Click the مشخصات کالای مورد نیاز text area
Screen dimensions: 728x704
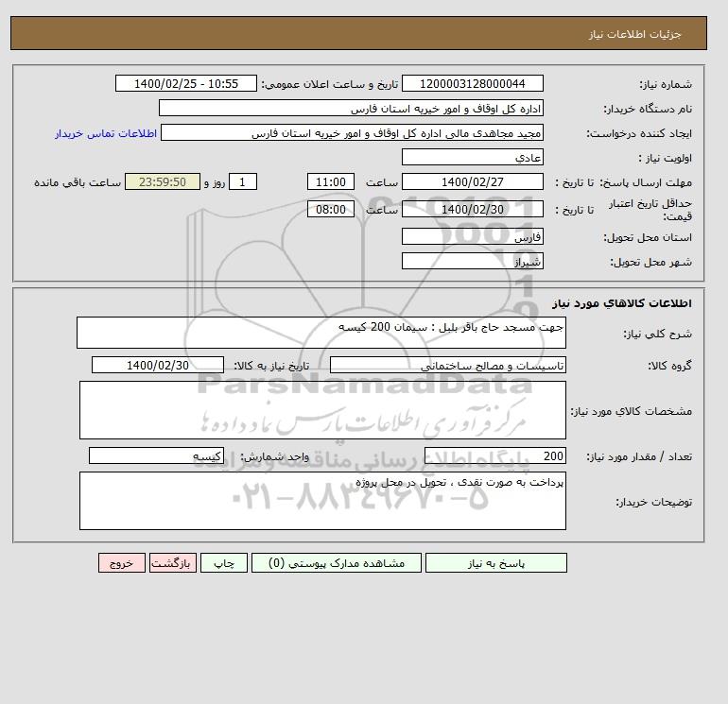322,410
